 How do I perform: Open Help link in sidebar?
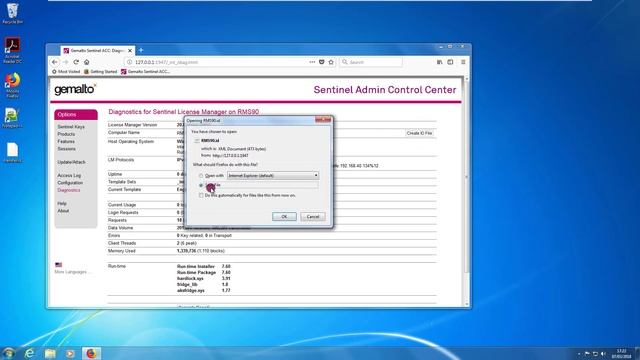click(62, 204)
